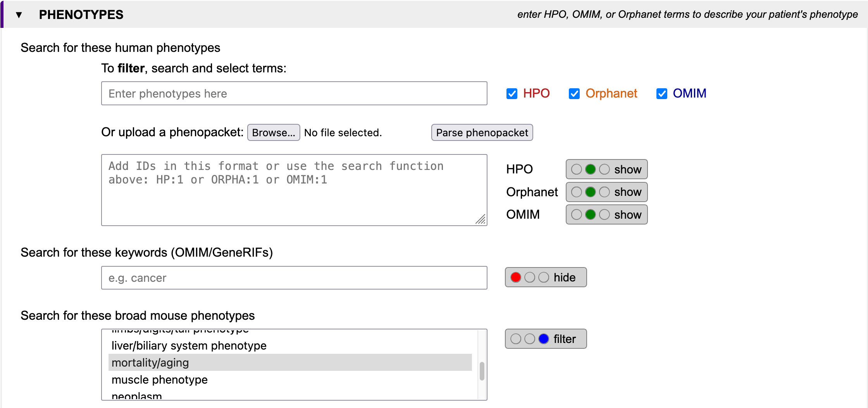Click Browse to upload a phenopacket
This screenshot has width=868, height=408.
pyautogui.click(x=273, y=133)
